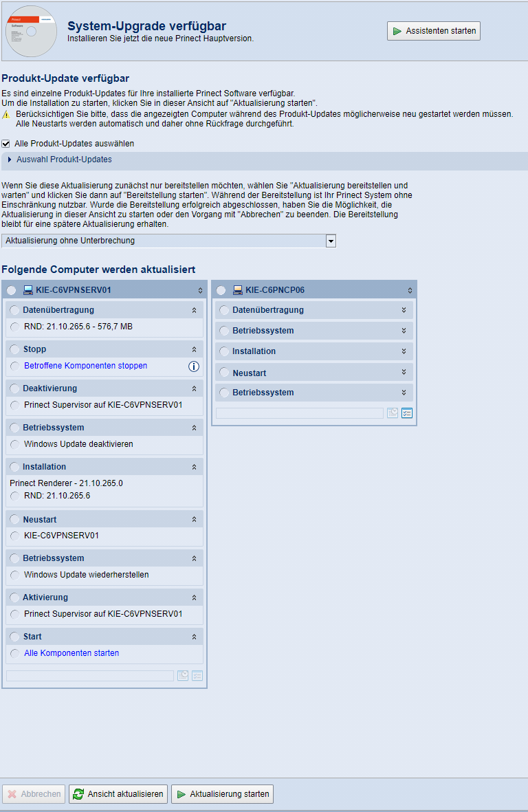
Task: Click status circle beside Aktivierung heading
Action: 14,597
